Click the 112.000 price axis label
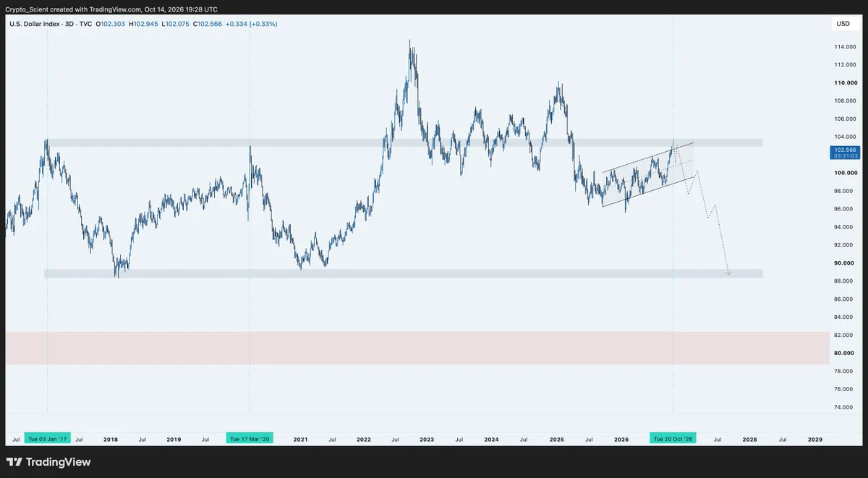Image resolution: width=868 pixels, height=478 pixels. coord(846,65)
